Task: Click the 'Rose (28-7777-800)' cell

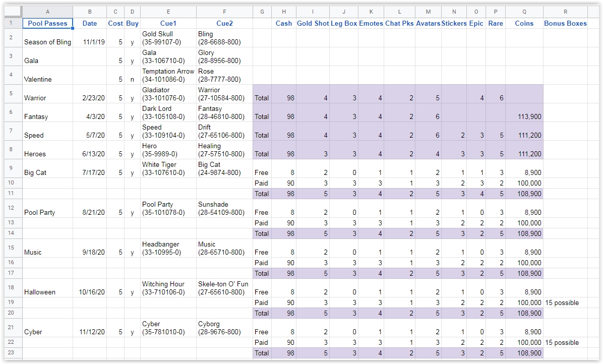Action: (x=224, y=75)
